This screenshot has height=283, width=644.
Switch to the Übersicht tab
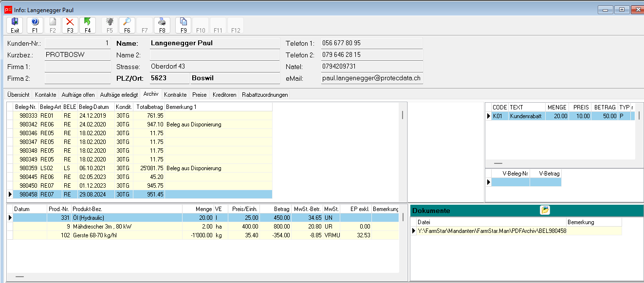coord(18,95)
